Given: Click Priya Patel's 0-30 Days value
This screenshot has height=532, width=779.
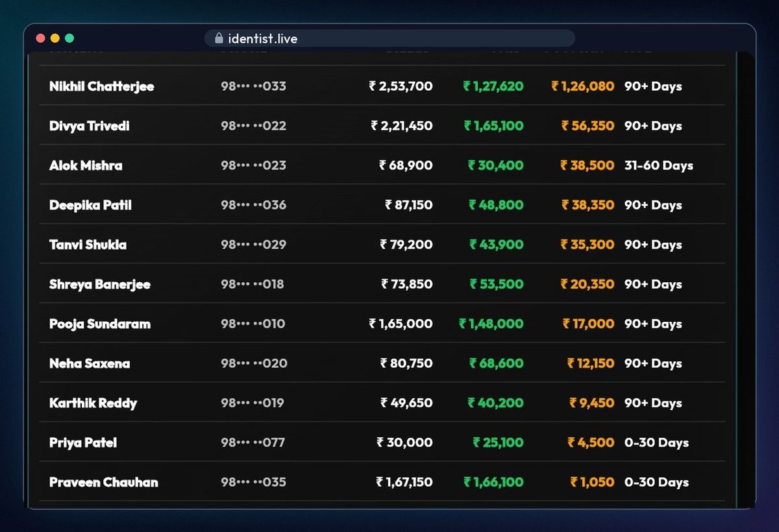Looking at the screenshot, I should (x=656, y=442).
